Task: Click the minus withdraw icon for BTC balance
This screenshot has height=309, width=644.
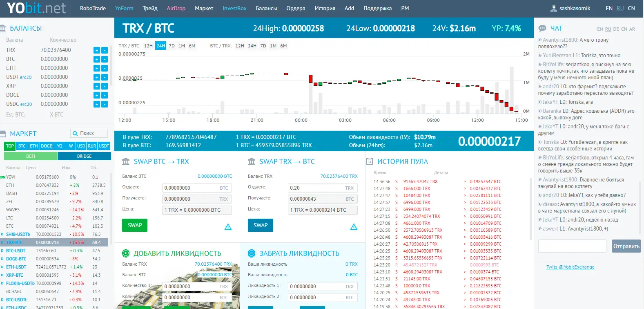Action: 105,59
